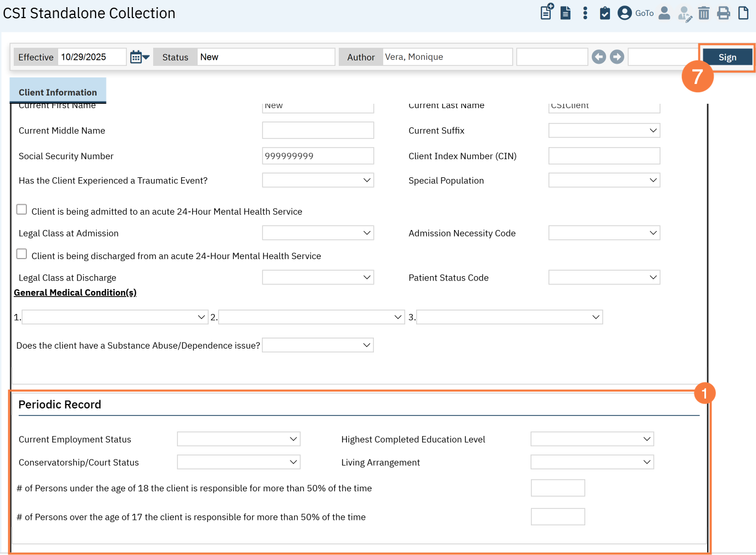This screenshot has width=756, height=555.
Task: Open the GoTo user profile icon
Action: (x=625, y=13)
